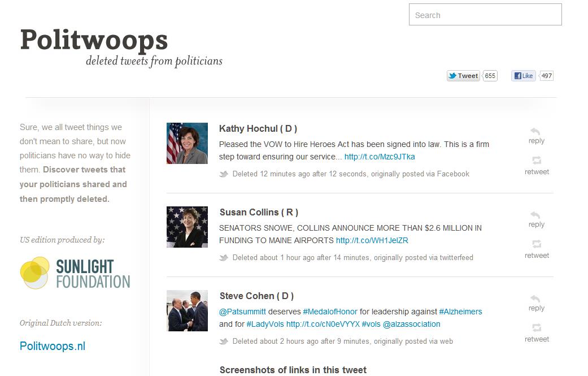Click the retweet icon on Steve Cohen's tweet
Screen dimensions: 588x376
click(x=537, y=328)
